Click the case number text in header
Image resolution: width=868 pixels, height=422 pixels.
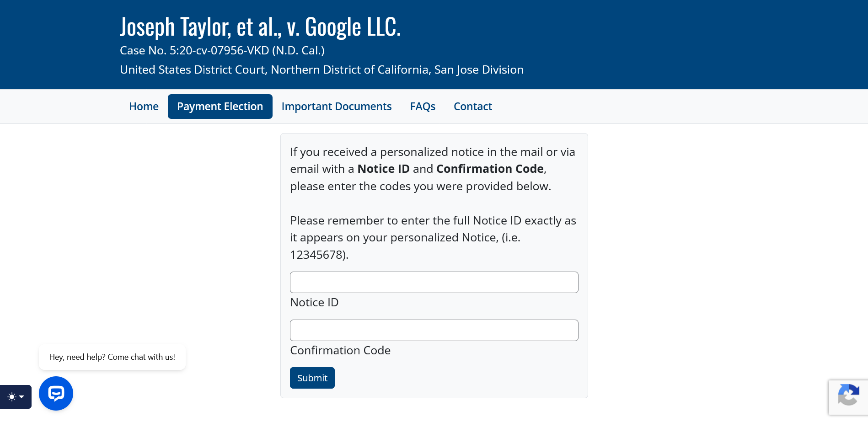coord(222,51)
